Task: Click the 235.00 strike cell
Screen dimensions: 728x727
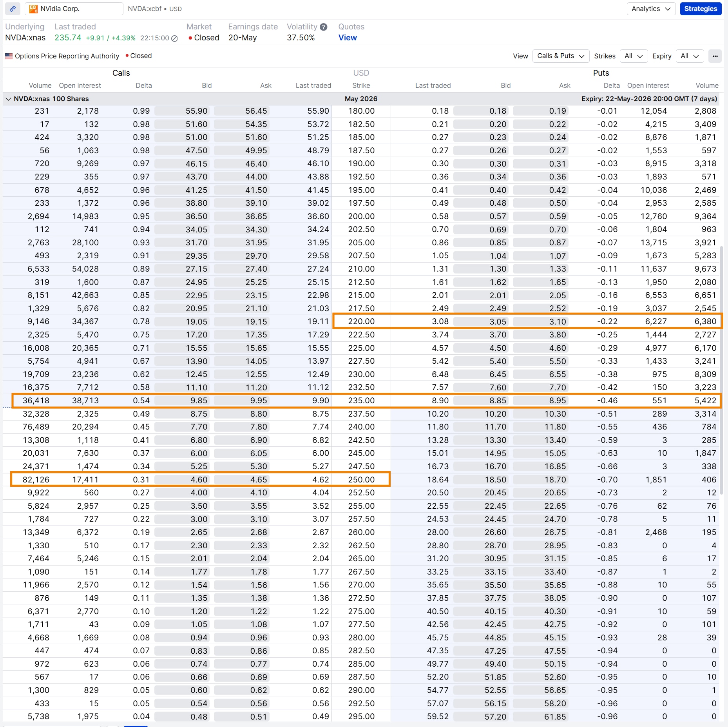Action: tap(361, 401)
